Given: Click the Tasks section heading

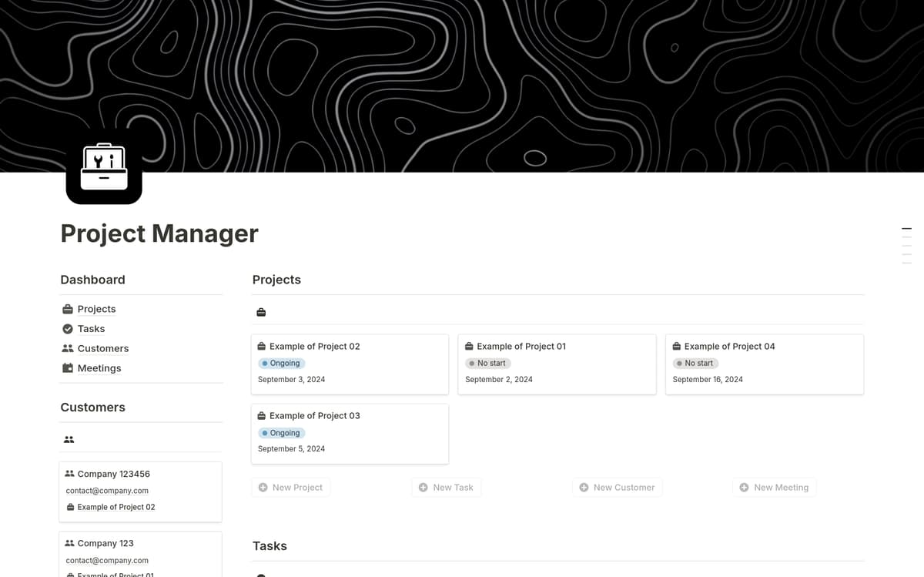Looking at the screenshot, I should (x=269, y=546).
